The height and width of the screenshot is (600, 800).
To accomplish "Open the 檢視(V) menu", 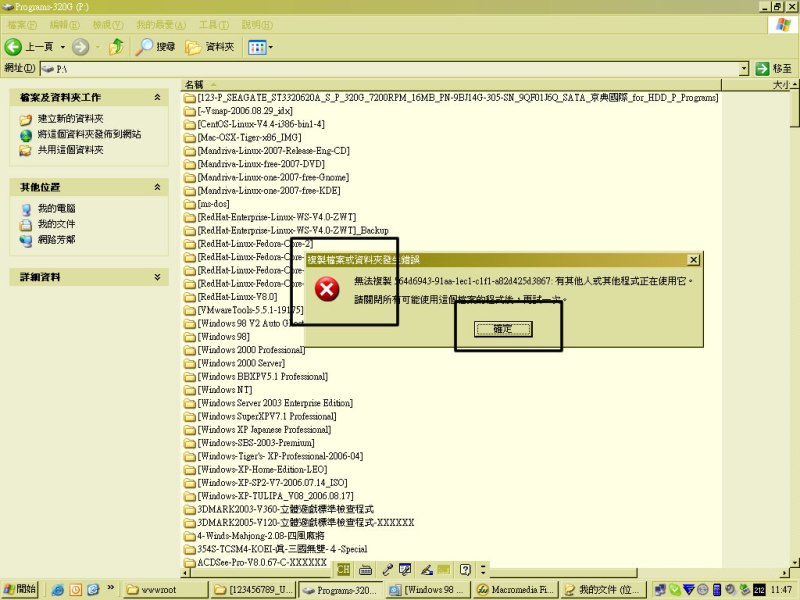I will (x=108, y=24).
